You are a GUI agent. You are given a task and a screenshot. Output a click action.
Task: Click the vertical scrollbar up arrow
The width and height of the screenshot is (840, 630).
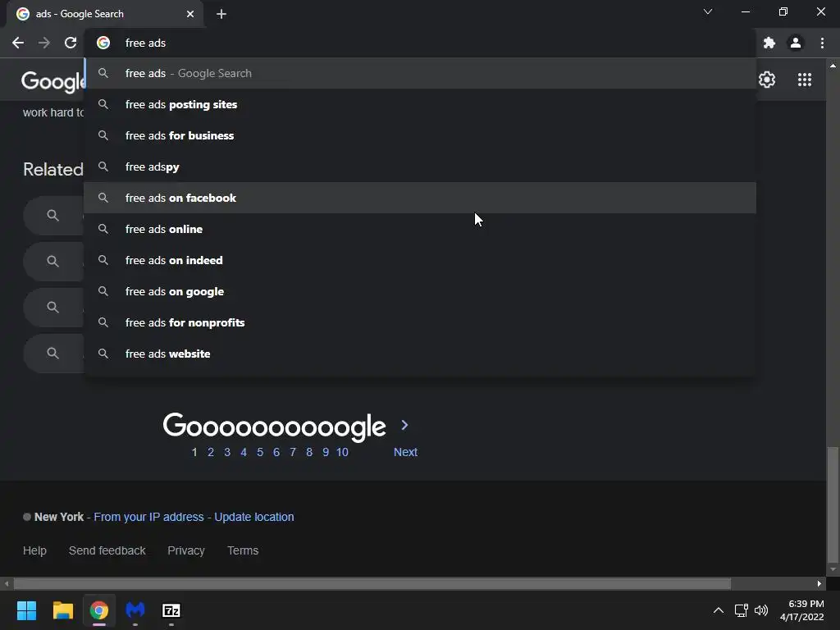point(833,66)
